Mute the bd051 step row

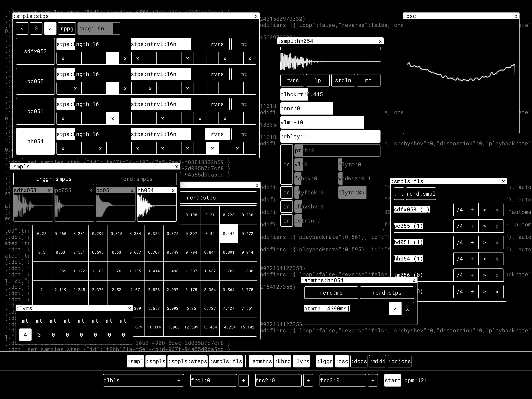244,104
